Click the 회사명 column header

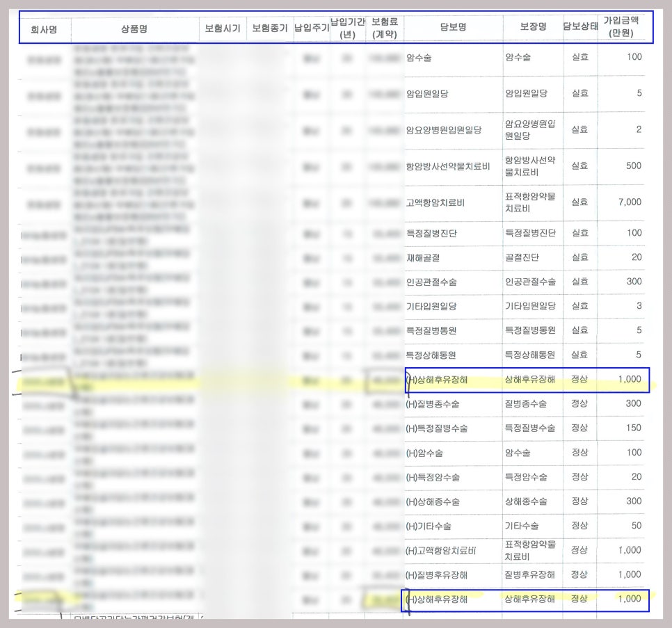click(44, 29)
